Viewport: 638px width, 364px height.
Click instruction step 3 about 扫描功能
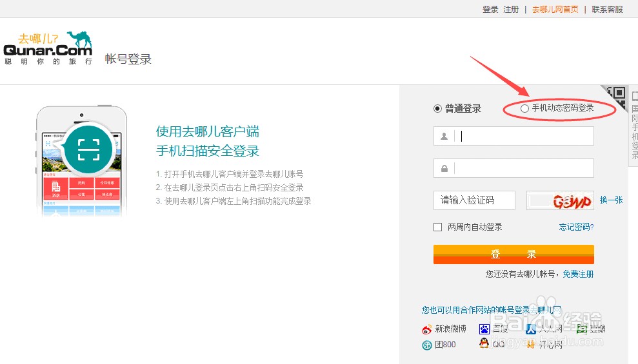(234, 201)
